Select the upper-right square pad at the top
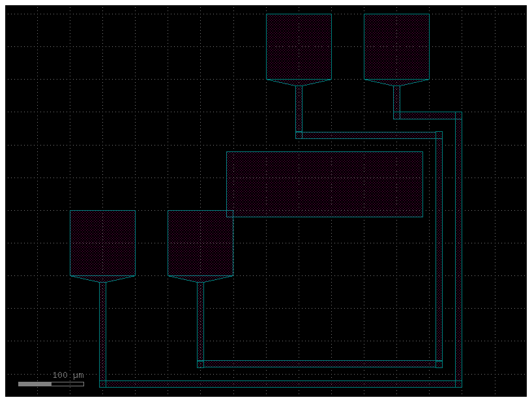 [x=396, y=46]
